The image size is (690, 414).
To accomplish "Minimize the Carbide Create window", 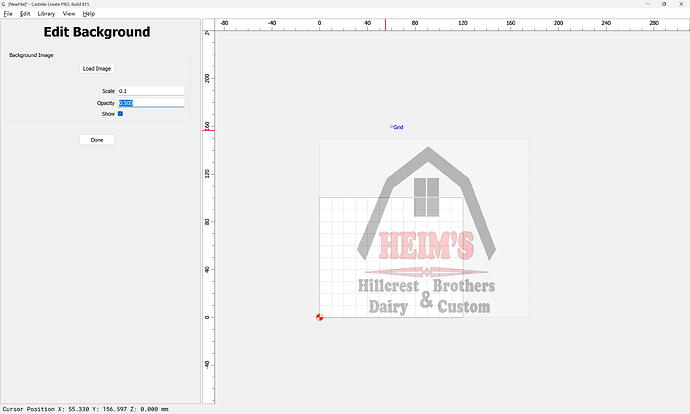I will (x=648, y=4).
